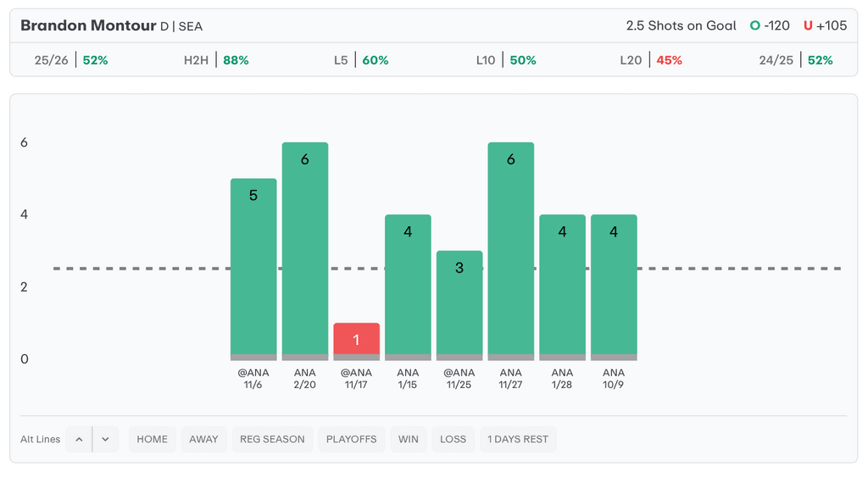The image size is (868, 478).
Task: Click the red bar for @ANA 11/17
Action: tap(356, 339)
